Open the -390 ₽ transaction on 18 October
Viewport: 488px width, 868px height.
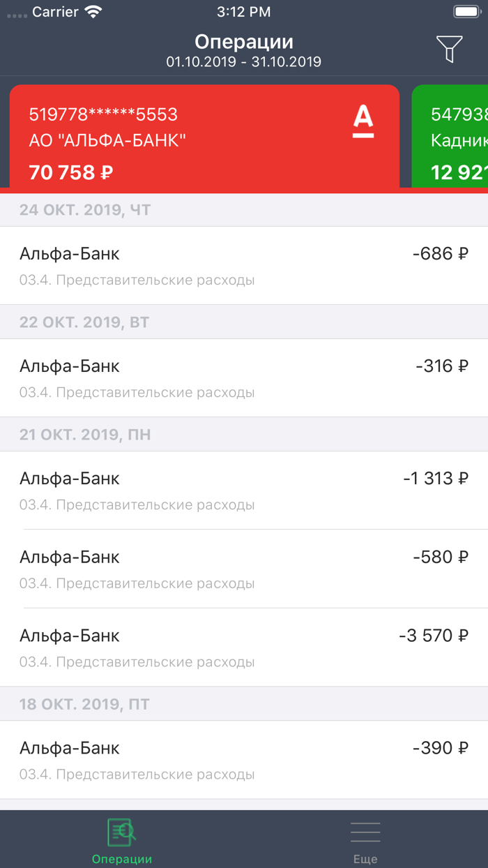[x=244, y=760]
